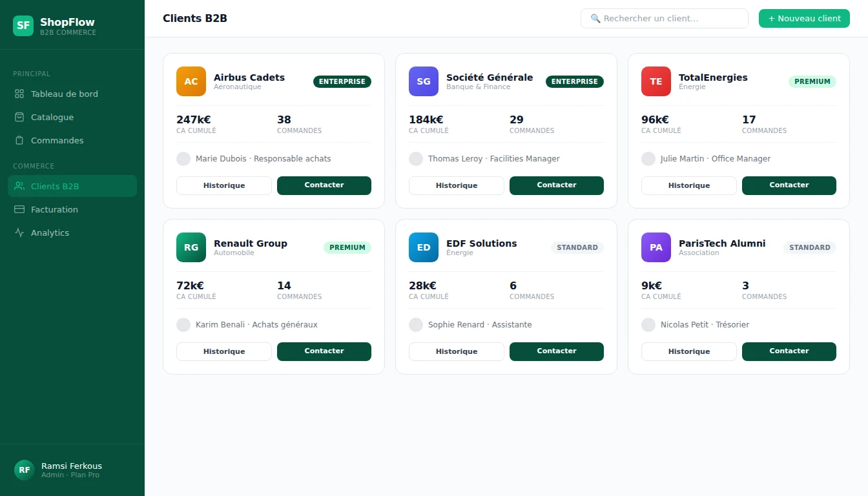Click TotalEnergies PREMIUM badge
868x496 pixels.
812,81
